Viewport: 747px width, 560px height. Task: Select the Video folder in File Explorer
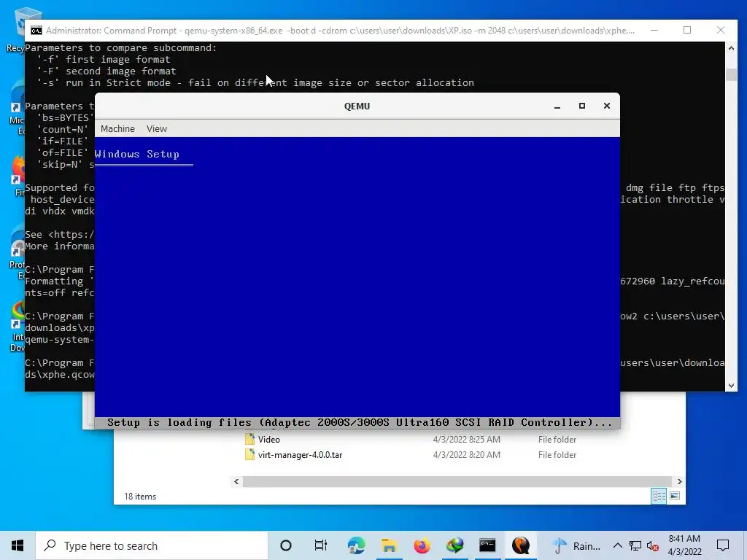click(268, 440)
